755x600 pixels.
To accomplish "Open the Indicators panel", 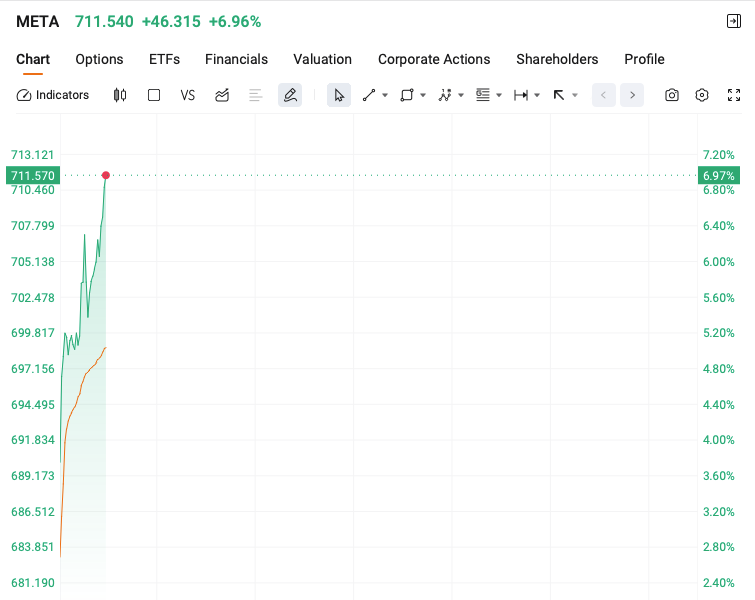I will [x=53, y=95].
